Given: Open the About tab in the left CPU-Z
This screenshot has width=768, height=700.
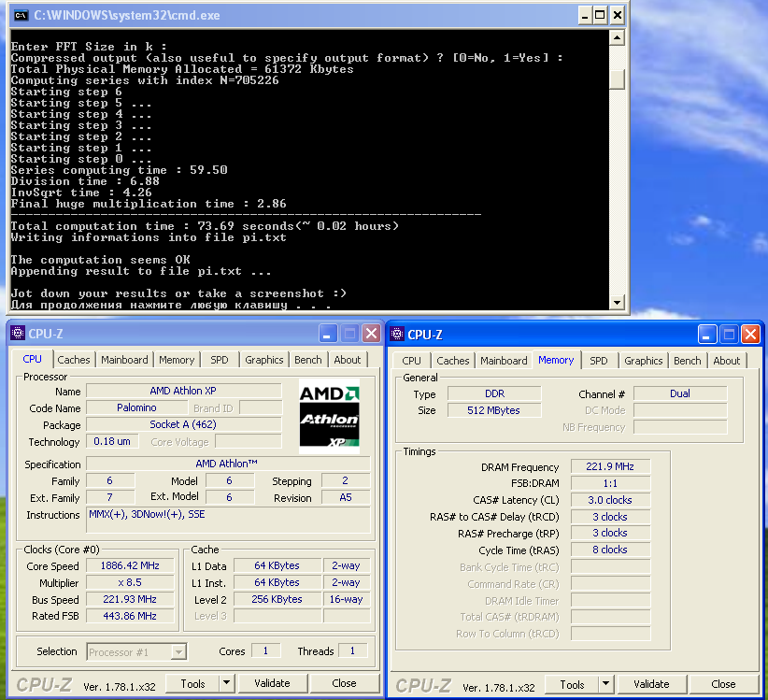Looking at the screenshot, I should point(348,360).
